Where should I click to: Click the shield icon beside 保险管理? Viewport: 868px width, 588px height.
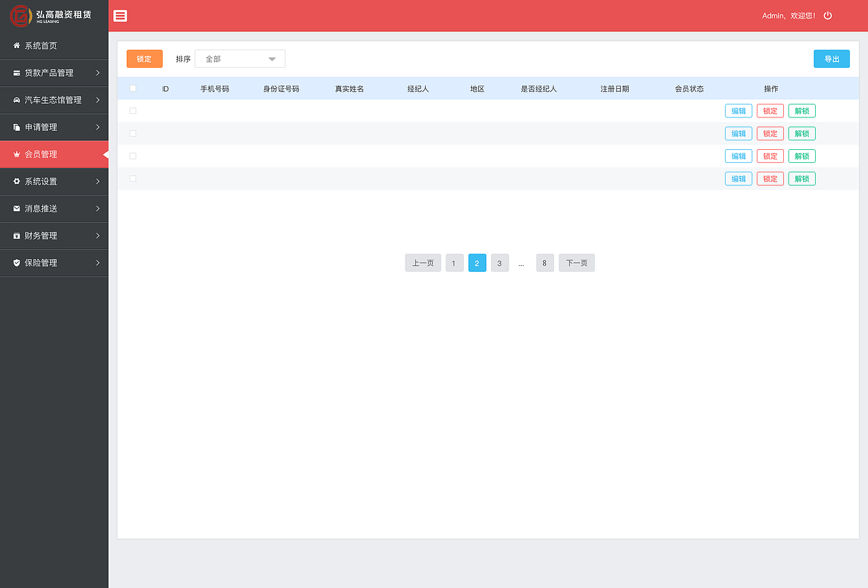pos(17,262)
